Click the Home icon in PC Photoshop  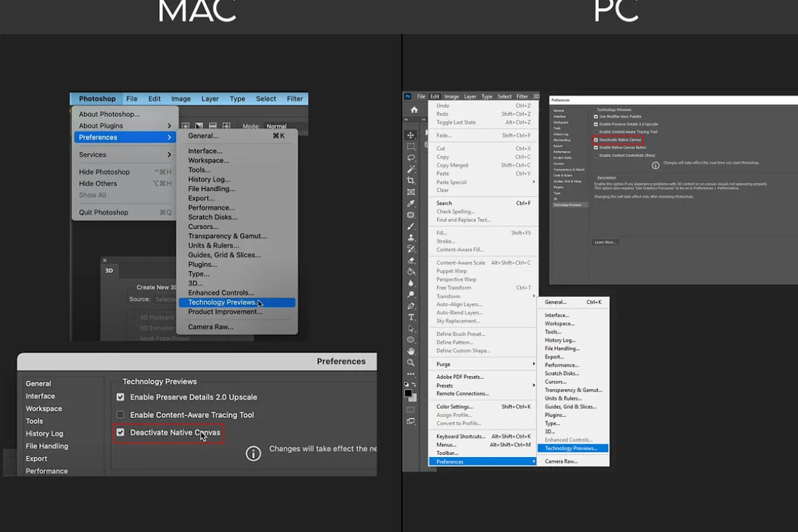click(414, 109)
